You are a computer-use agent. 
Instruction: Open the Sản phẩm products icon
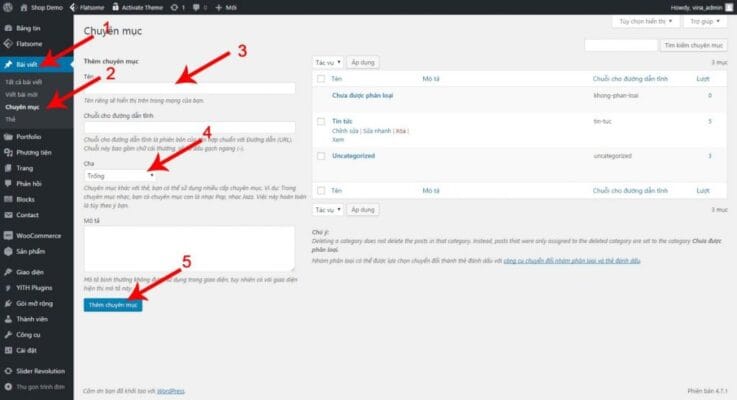(8, 251)
